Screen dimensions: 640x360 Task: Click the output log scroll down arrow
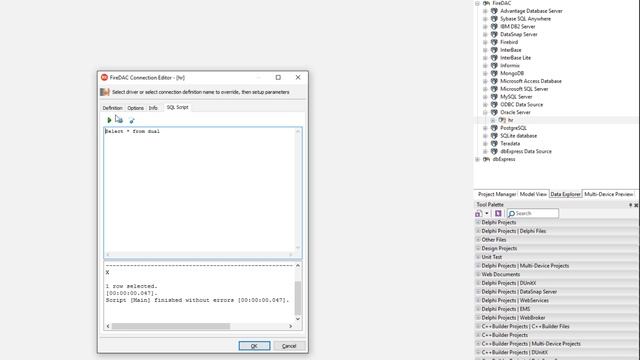(x=298, y=319)
